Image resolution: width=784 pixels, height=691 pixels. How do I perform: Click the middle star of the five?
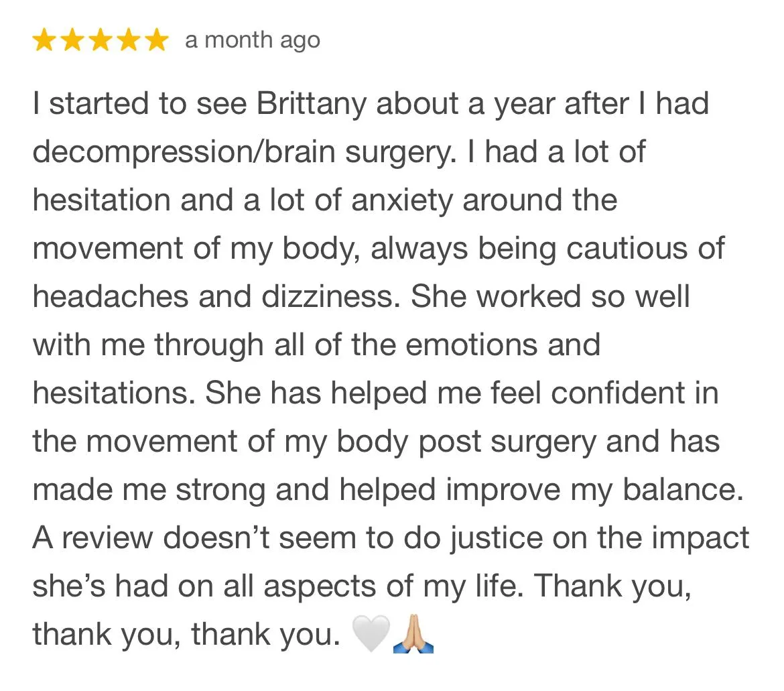101,40
